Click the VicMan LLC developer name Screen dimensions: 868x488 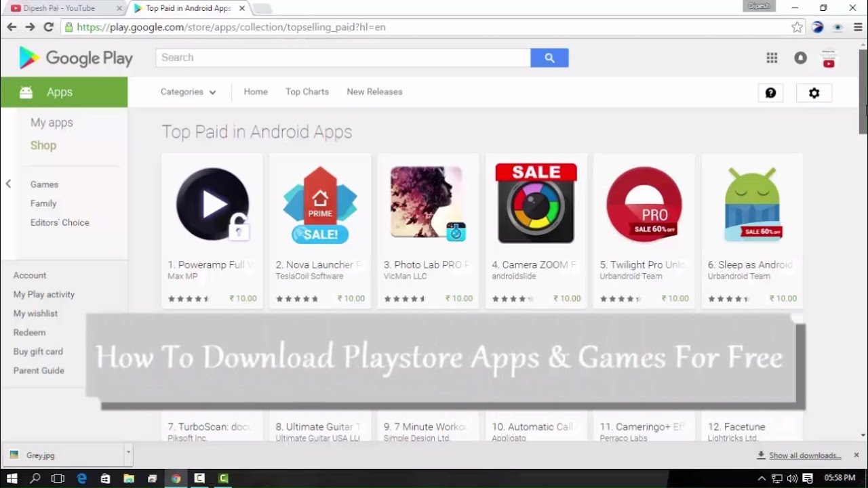pos(405,277)
